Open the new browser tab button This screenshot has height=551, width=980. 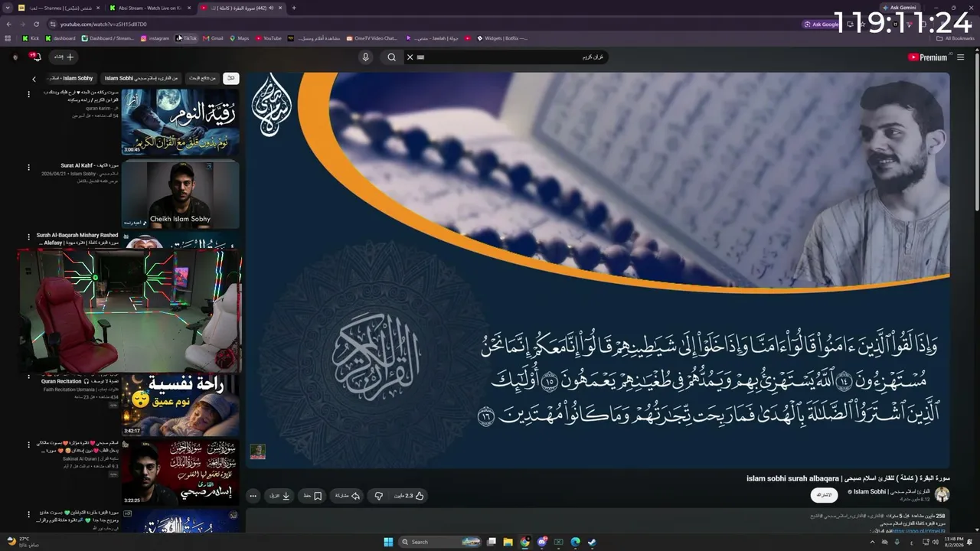tap(294, 8)
